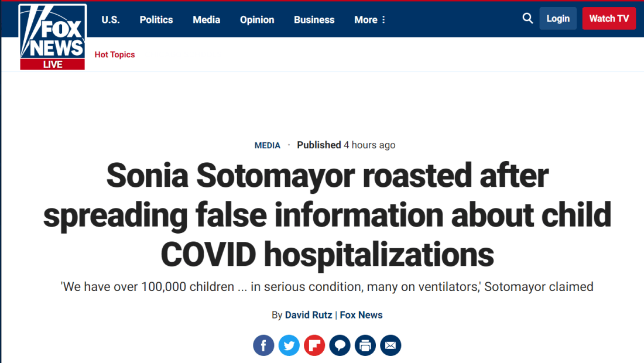Click the Fox News Live logo
644x363 pixels.
pos(53,37)
